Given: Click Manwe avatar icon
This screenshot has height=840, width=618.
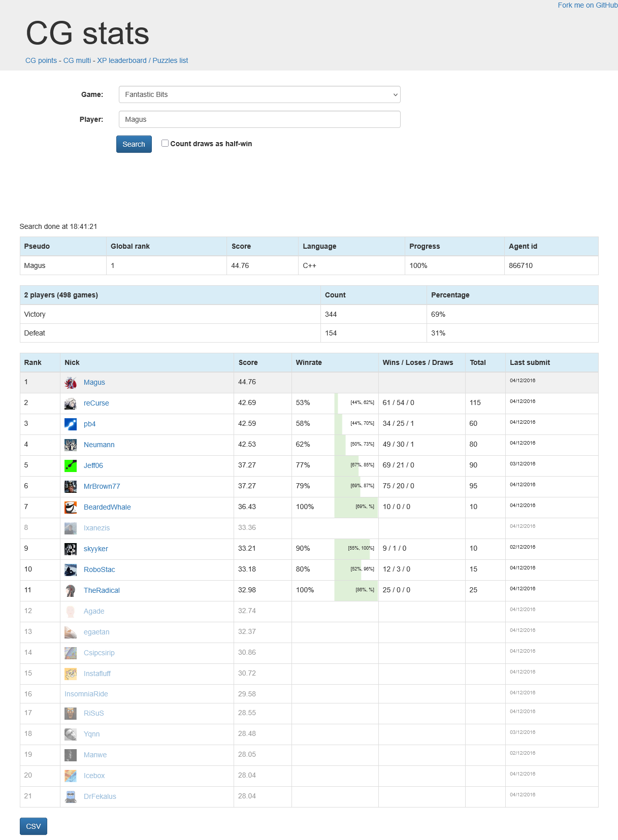Looking at the screenshot, I should coord(71,755).
